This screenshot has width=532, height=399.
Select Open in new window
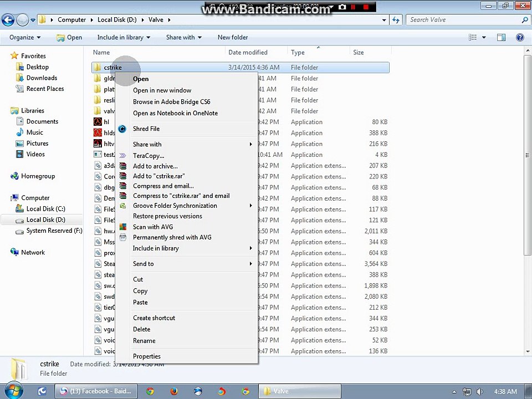[162, 90]
